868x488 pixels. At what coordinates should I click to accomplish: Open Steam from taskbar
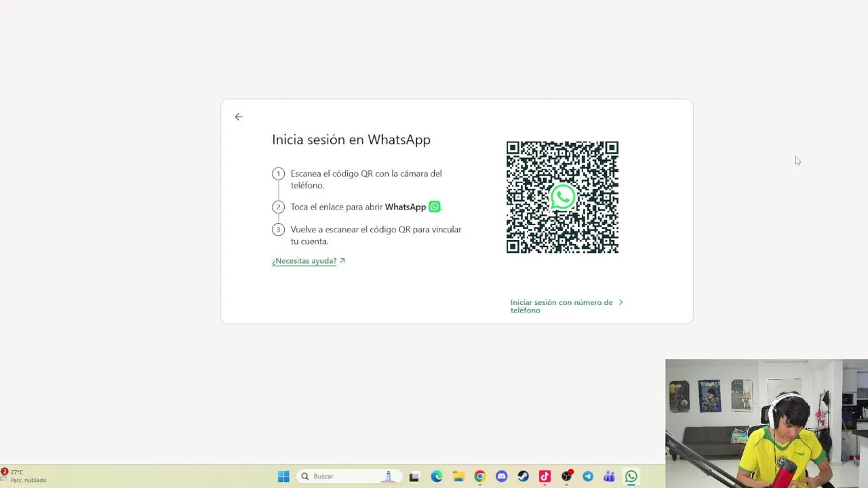tap(523, 476)
